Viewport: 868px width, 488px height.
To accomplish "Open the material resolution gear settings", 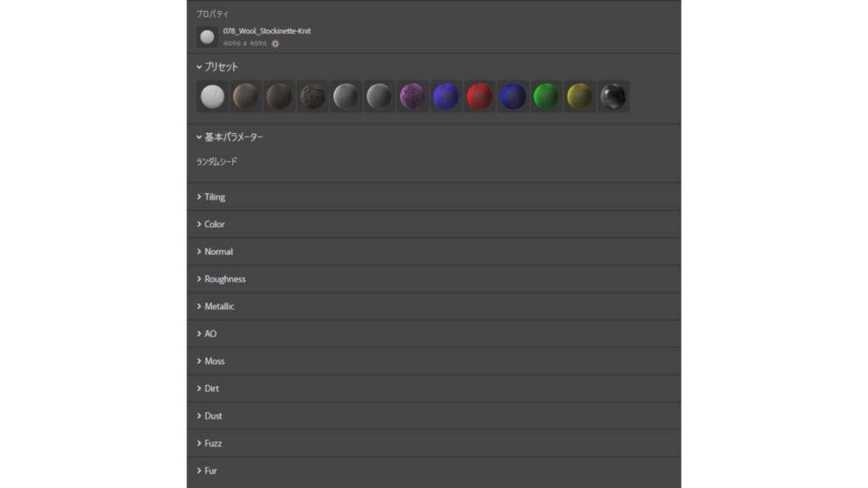I will [x=275, y=43].
